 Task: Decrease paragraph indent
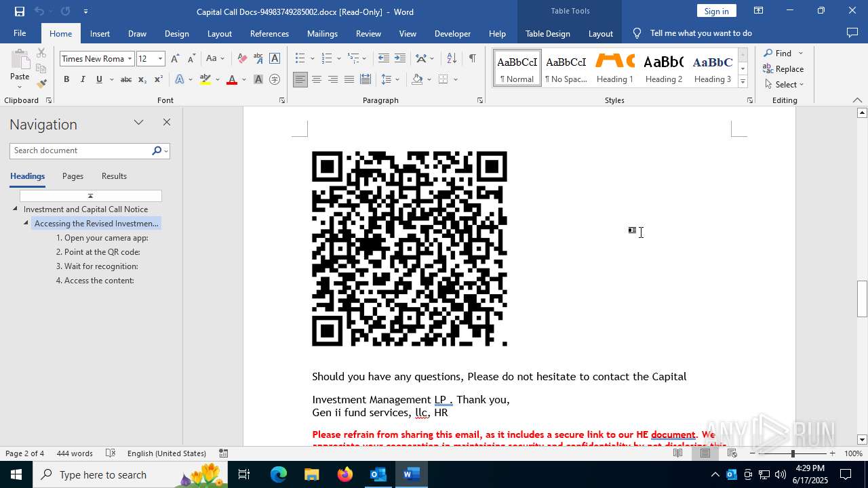[384, 58]
